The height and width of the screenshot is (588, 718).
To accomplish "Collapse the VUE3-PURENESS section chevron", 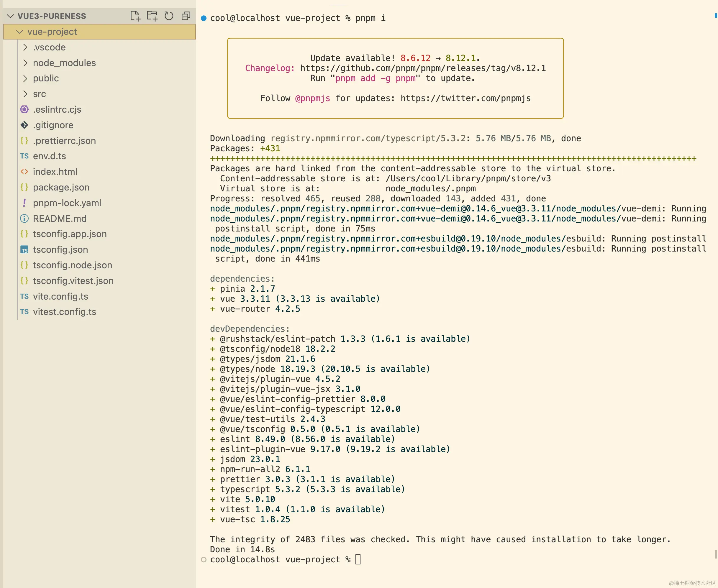I will tap(11, 16).
